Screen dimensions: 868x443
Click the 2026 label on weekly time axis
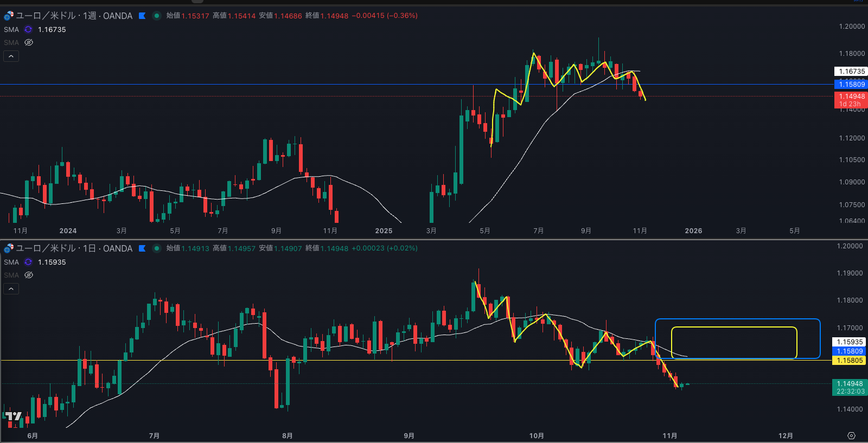point(693,231)
